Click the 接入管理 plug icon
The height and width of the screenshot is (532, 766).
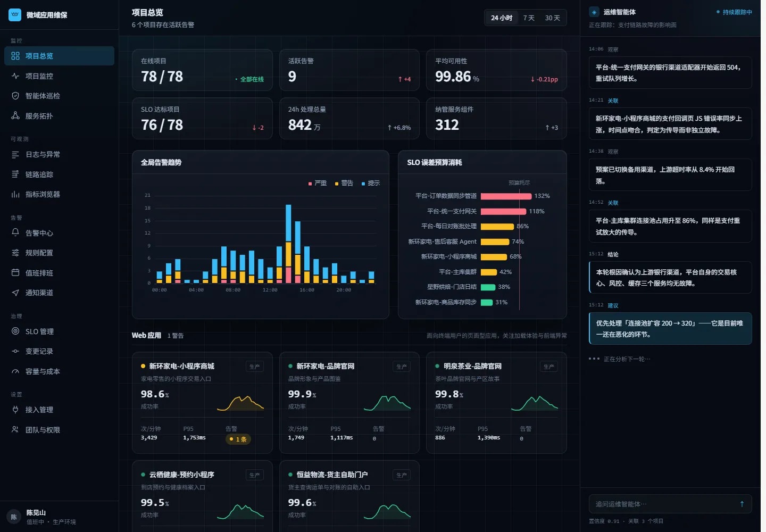pos(15,410)
